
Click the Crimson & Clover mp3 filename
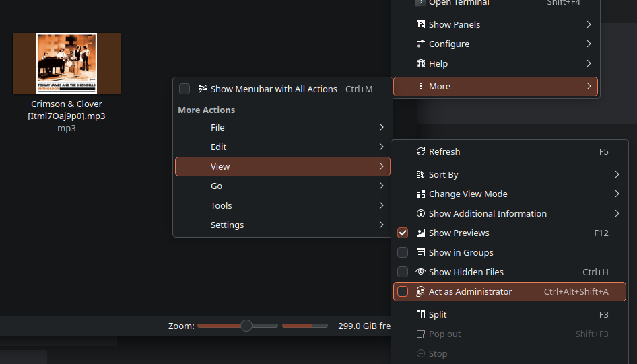point(67,110)
